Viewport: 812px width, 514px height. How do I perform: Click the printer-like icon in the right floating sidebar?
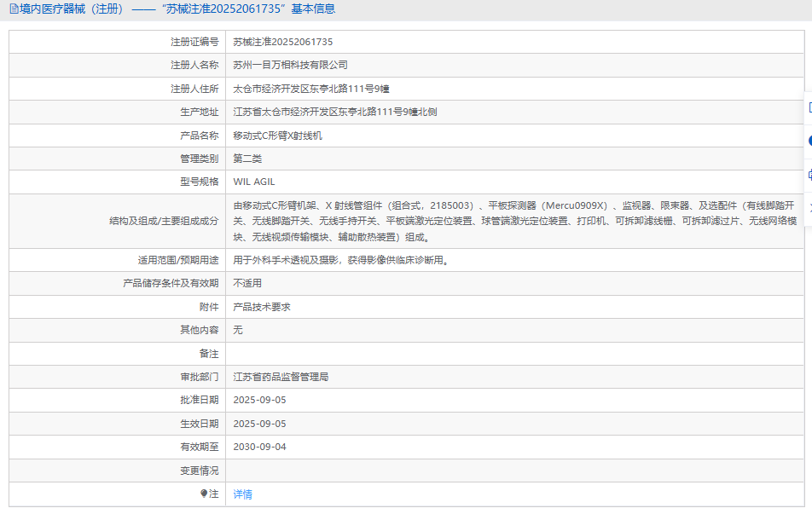coord(809,175)
